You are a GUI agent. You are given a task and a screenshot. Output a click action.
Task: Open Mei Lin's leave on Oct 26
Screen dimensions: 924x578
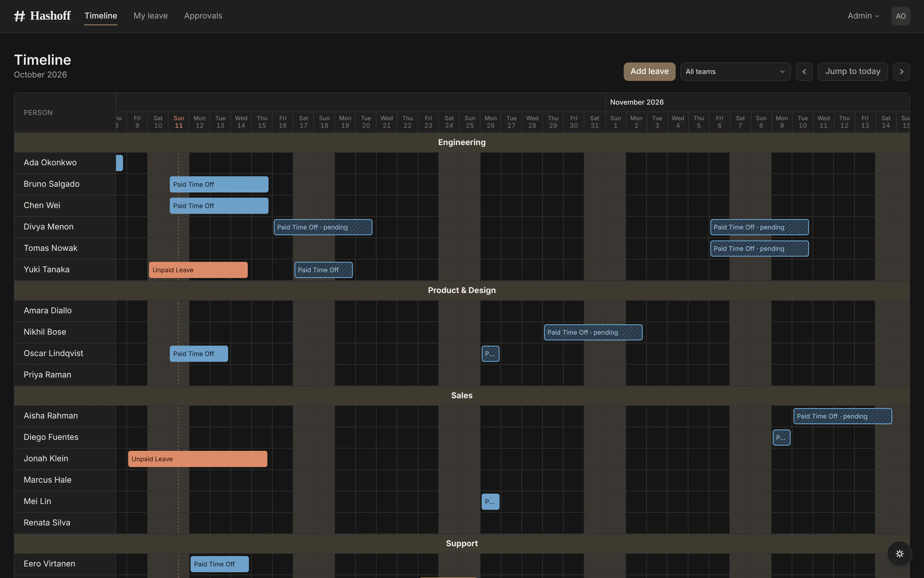(x=490, y=501)
